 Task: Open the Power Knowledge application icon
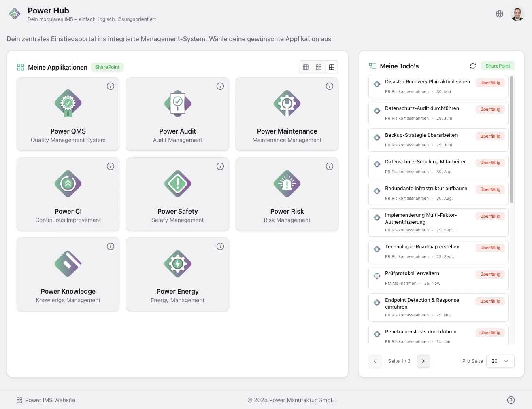68,264
